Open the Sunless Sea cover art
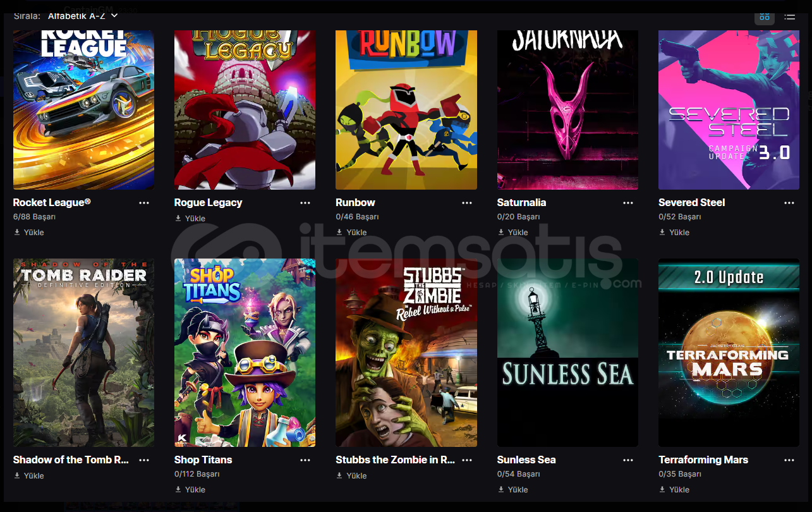 click(567, 353)
